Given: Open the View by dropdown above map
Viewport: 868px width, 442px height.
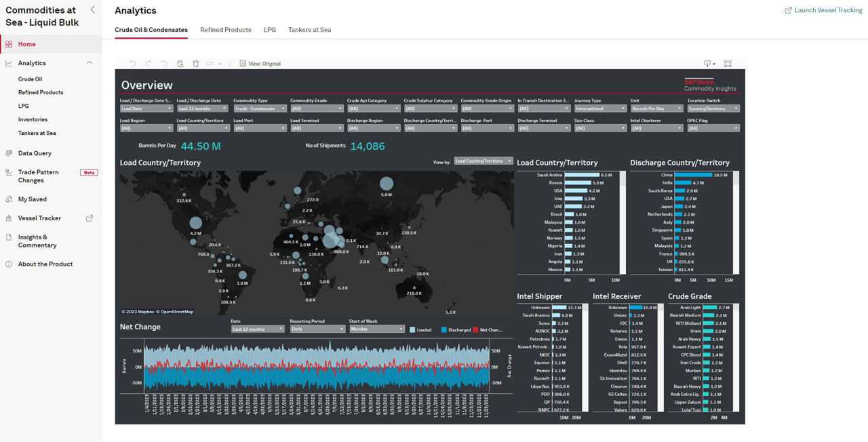Looking at the screenshot, I should click(x=483, y=161).
